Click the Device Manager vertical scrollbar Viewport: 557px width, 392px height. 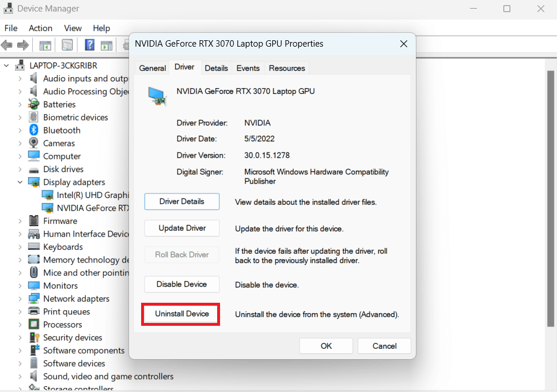551,199
